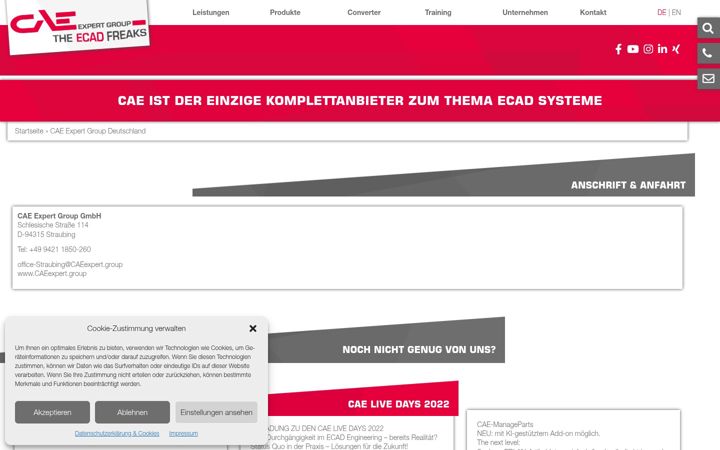Click telephone number +49 9421 1850-260
The image size is (720, 450).
click(60, 249)
